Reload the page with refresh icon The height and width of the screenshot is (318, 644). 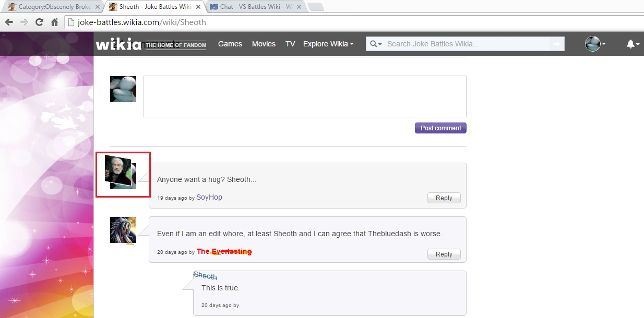tap(39, 22)
